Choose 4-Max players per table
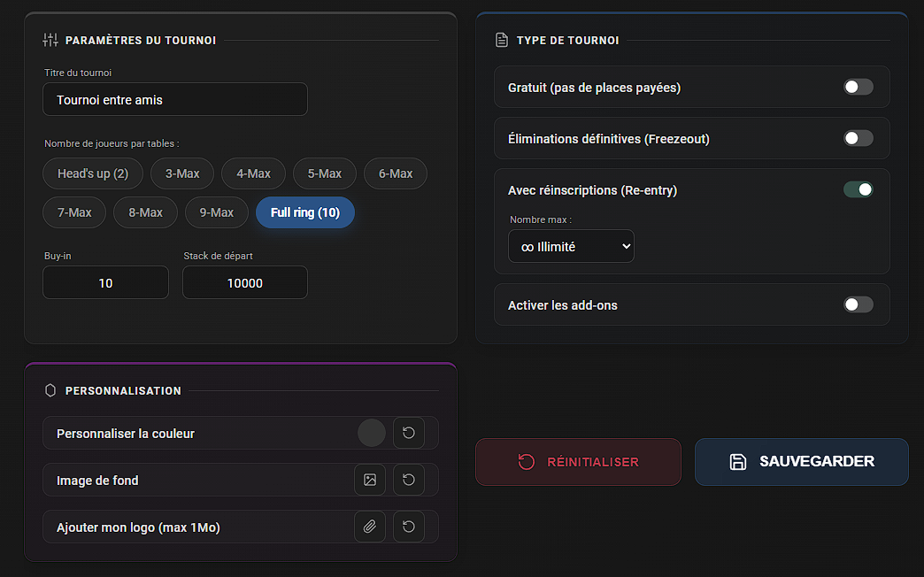Viewport: 924px width, 577px height. [x=253, y=173]
